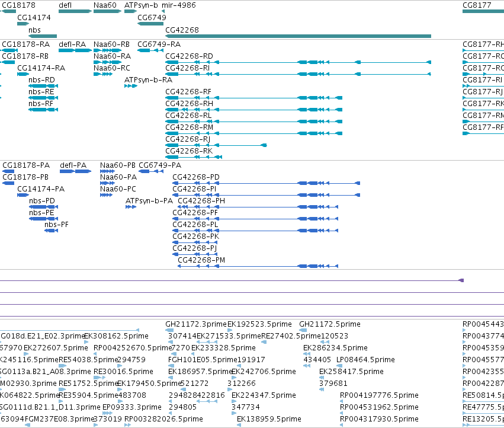Click the defl gene feature

(x=75, y=11)
